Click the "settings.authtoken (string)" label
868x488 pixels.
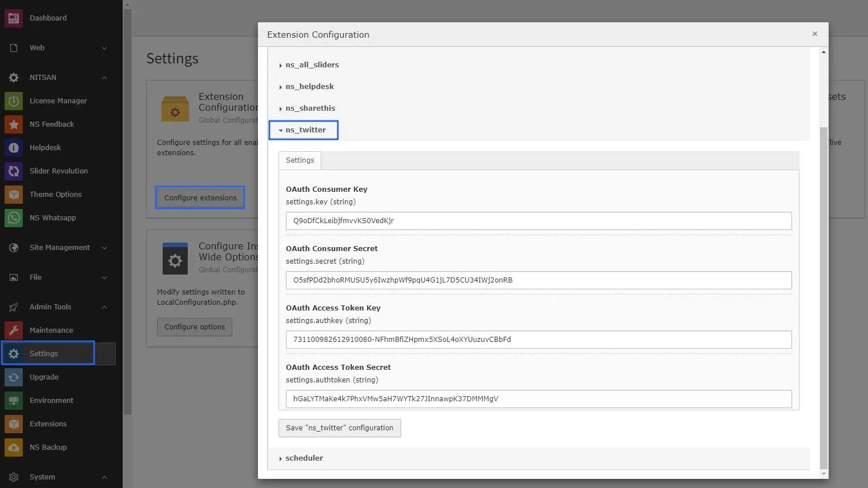(332, 380)
